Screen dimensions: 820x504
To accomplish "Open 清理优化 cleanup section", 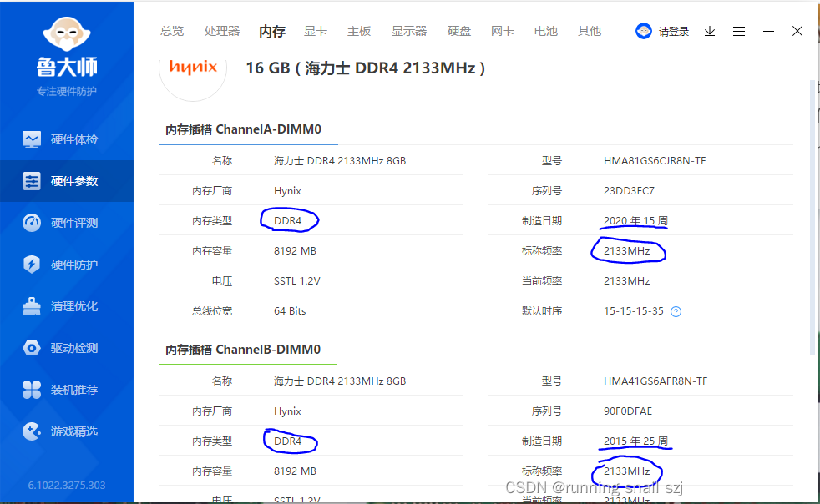I will [67, 306].
